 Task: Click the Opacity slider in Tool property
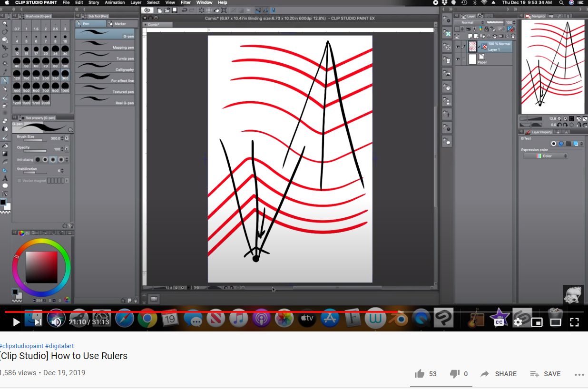[35, 151]
